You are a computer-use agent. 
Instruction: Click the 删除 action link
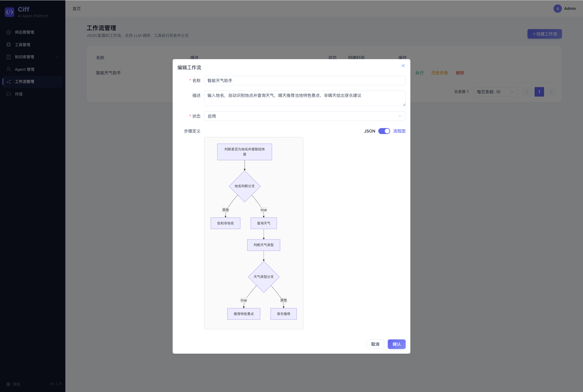(x=460, y=73)
